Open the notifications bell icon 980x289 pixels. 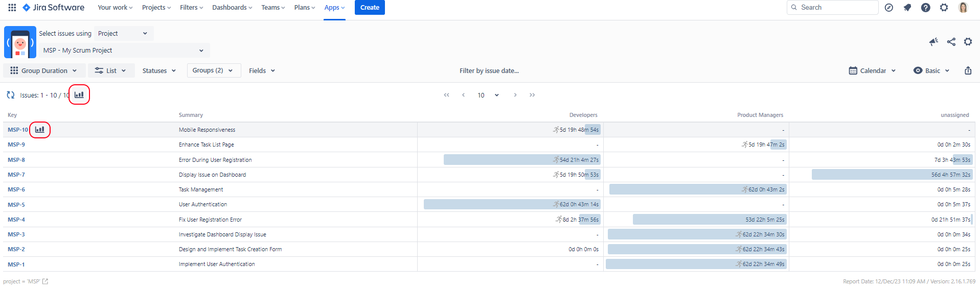(x=907, y=7)
